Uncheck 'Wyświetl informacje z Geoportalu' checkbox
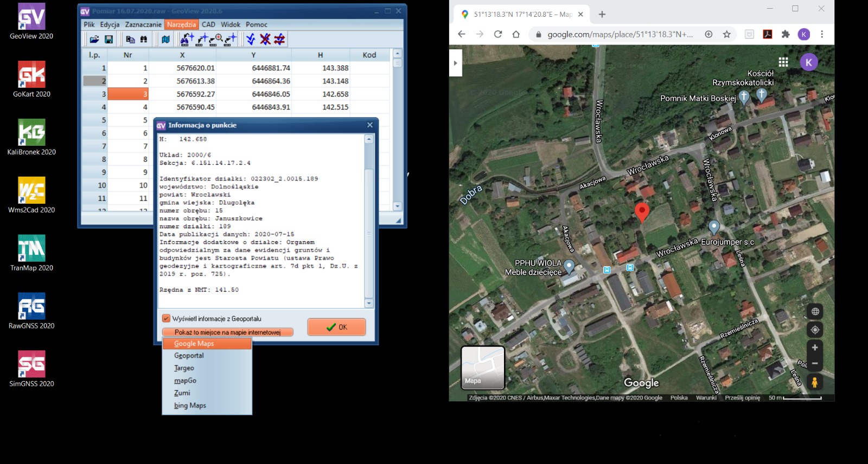The image size is (868, 464). pyautogui.click(x=166, y=319)
